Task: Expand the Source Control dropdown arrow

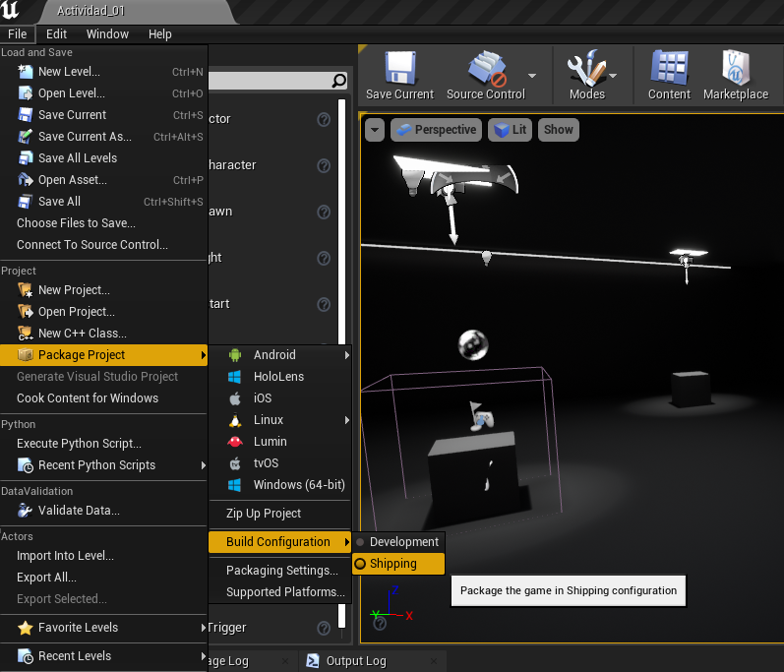Action: point(532,76)
